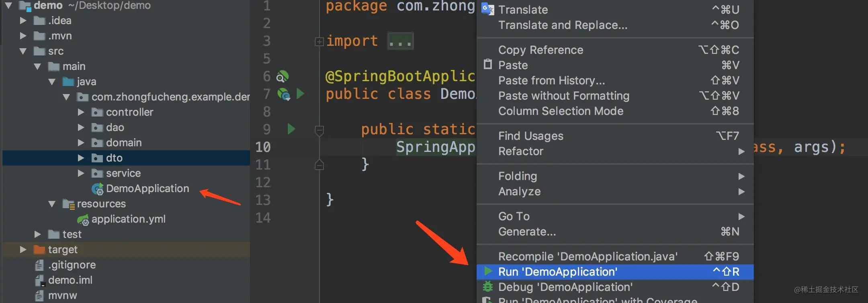868x303 pixels.
Task: Expand the service package
Action: (x=81, y=173)
